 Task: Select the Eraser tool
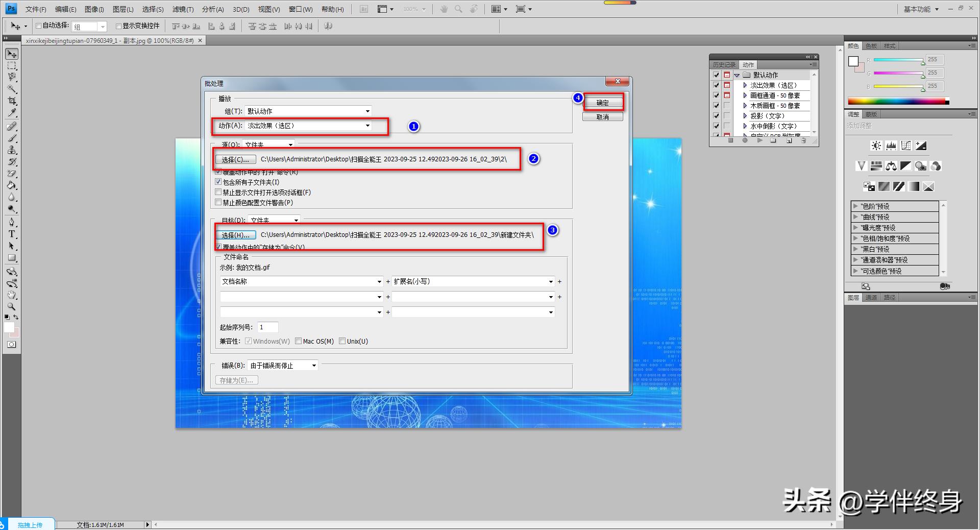click(x=12, y=174)
